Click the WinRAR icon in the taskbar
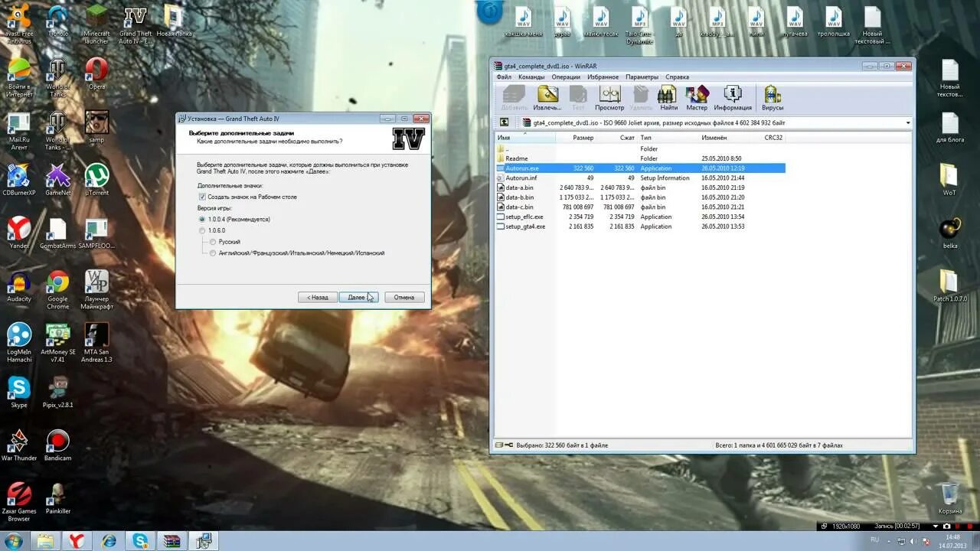 click(172, 540)
